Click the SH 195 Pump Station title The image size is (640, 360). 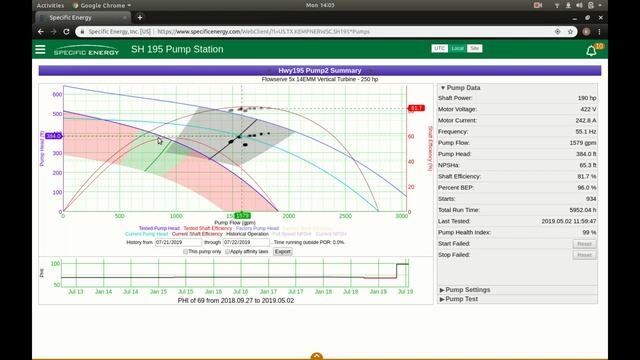click(x=177, y=49)
